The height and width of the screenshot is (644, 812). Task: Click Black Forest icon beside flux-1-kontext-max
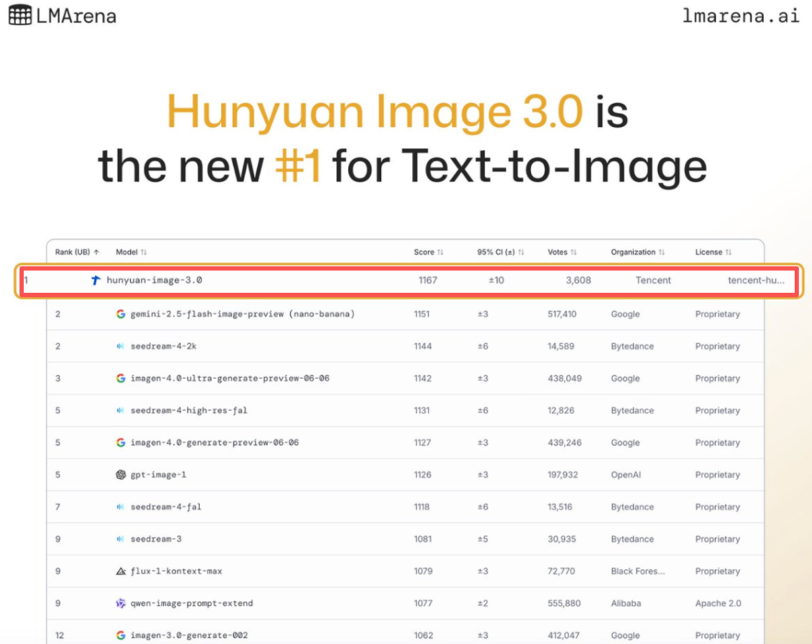(120, 571)
